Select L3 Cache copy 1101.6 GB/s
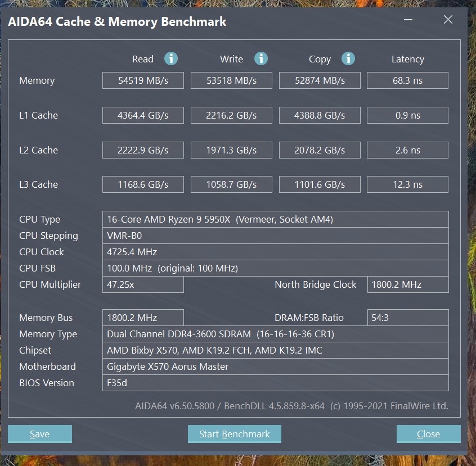 tap(320, 184)
